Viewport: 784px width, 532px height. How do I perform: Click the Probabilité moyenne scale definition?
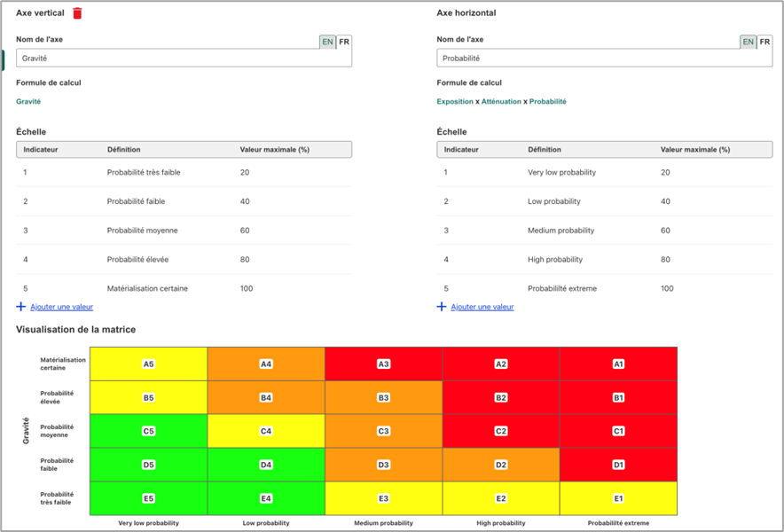[x=143, y=231]
